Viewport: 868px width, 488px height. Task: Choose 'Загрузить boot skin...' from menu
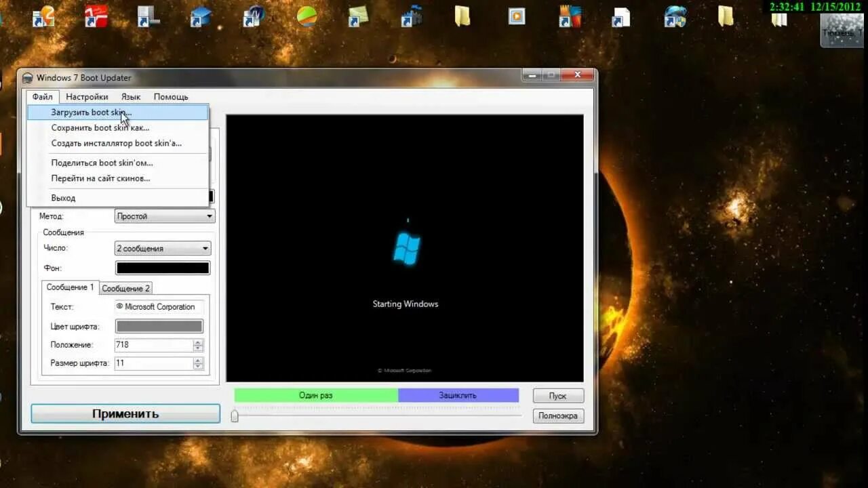coord(117,113)
